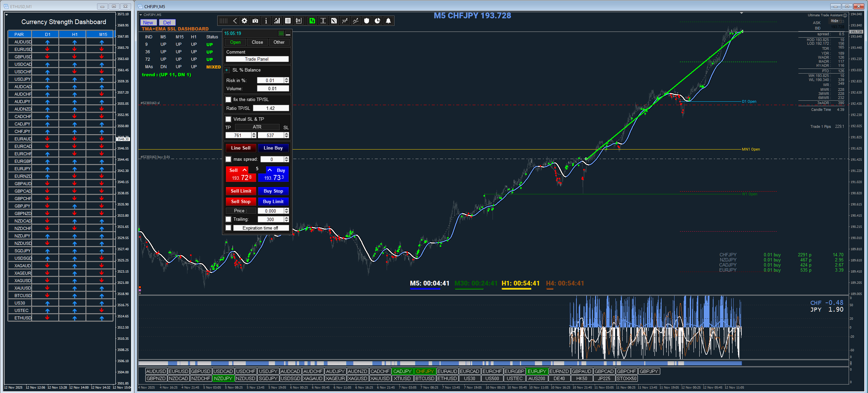Click the bell alerts icon

click(388, 21)
